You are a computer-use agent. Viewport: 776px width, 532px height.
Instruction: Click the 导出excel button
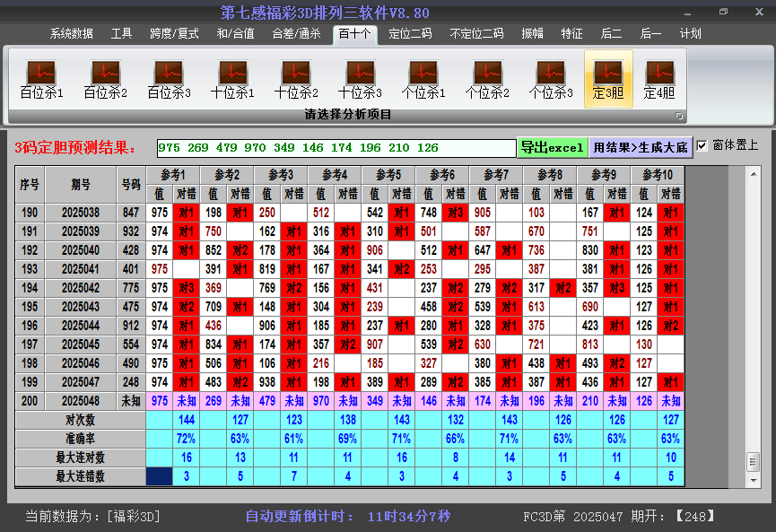[x=553, y=147]
